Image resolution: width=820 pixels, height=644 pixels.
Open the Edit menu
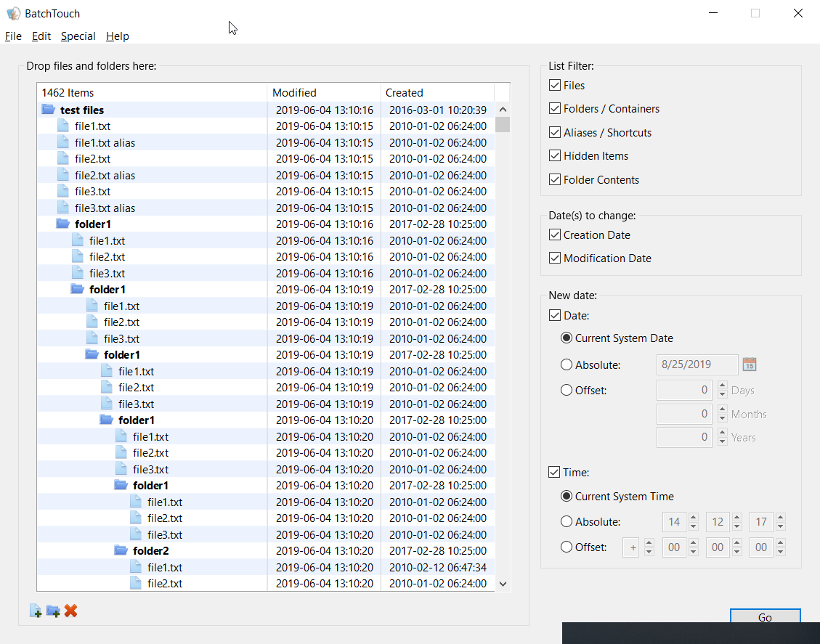[x=41, y=36]
